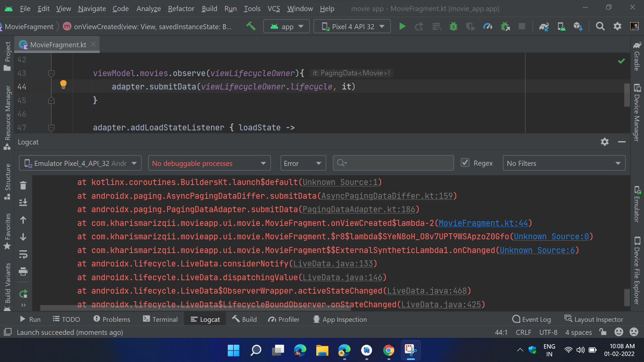This screenshot has width=644, height=362.
Task: Click the green inspection checkmark
Action: [622, 61]
